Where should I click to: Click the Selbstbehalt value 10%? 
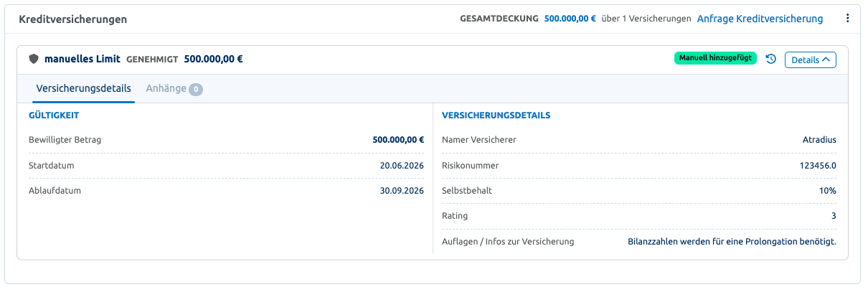pyautogui.click(x=829, y=191)
